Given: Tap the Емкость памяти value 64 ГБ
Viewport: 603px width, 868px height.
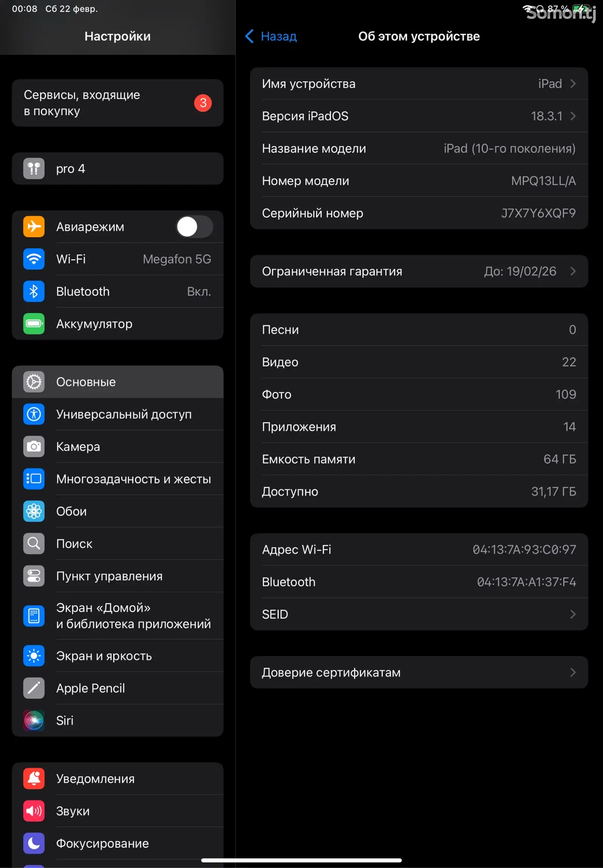Looking at the screenshot, I should (560, 459).
